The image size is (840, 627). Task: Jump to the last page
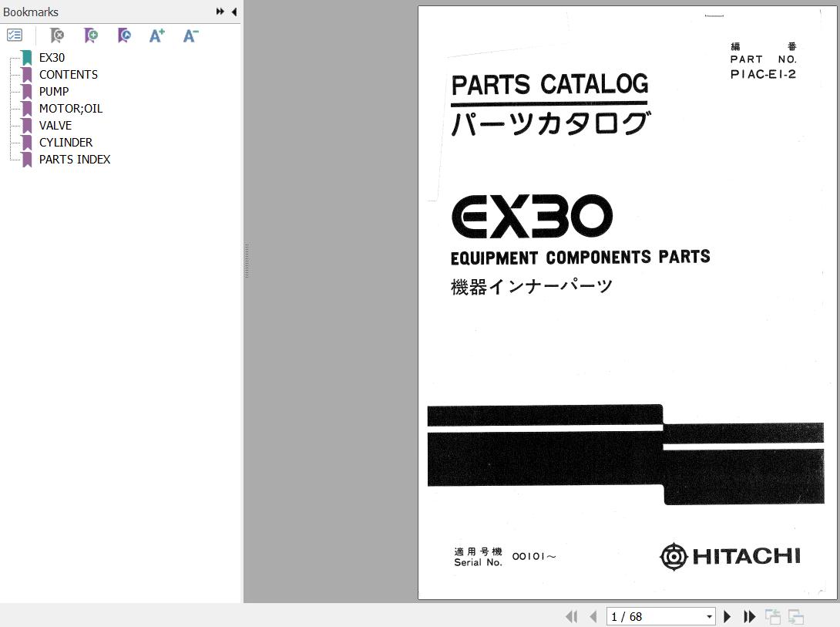pos(750,617)
